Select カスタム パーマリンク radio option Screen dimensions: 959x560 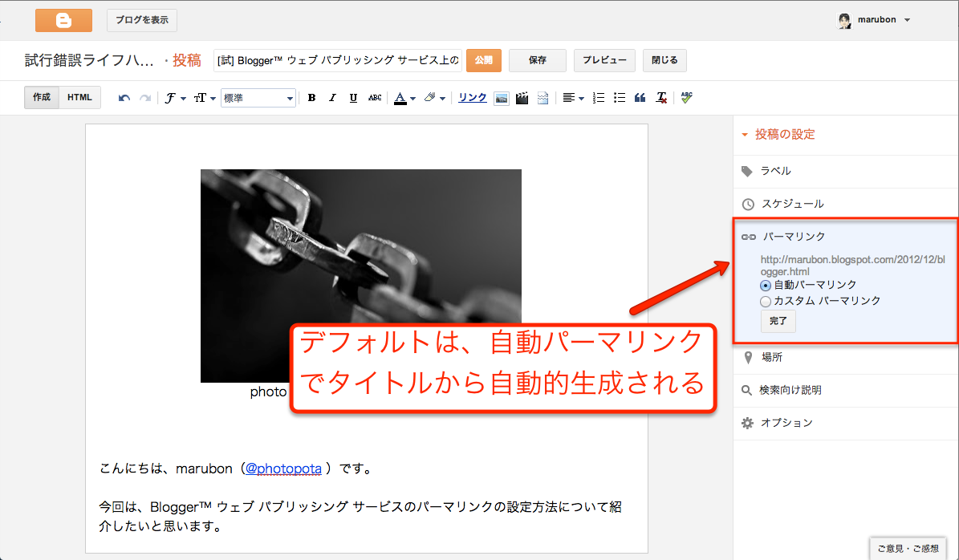click(766, 302)
